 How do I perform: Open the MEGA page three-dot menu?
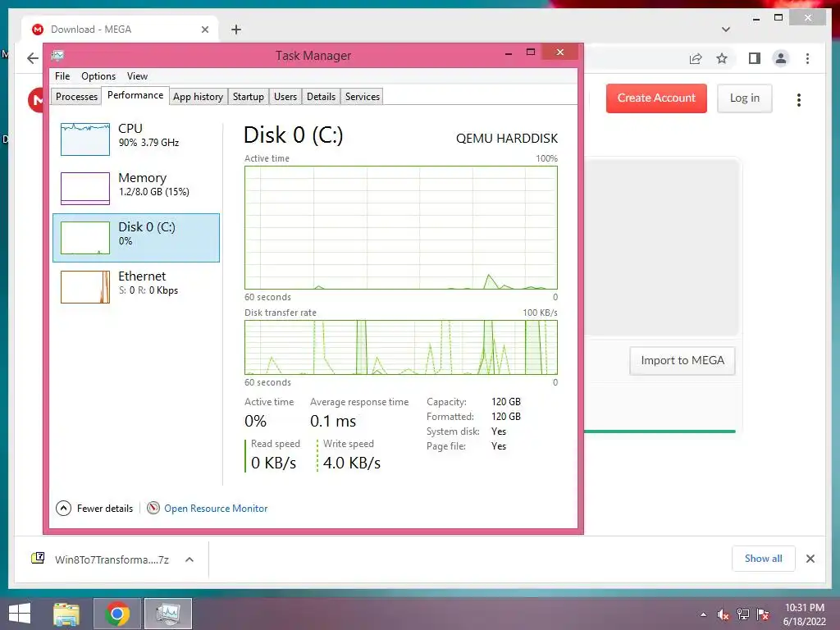(x=799, y=99)
